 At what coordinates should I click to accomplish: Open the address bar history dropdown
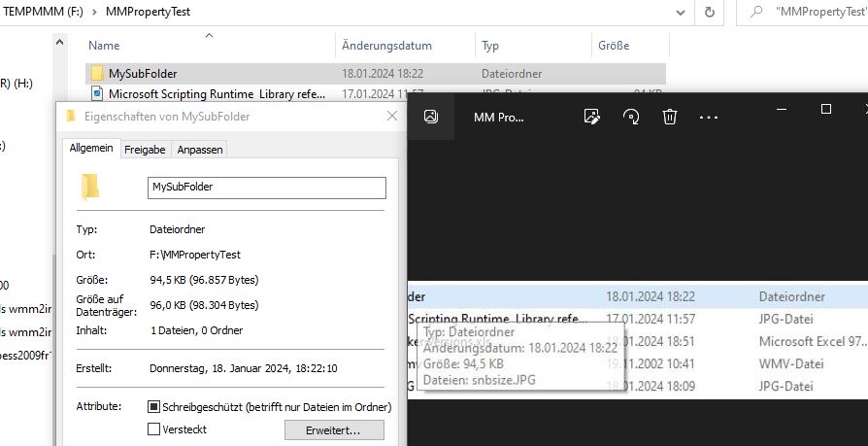[x=681, y=13]
